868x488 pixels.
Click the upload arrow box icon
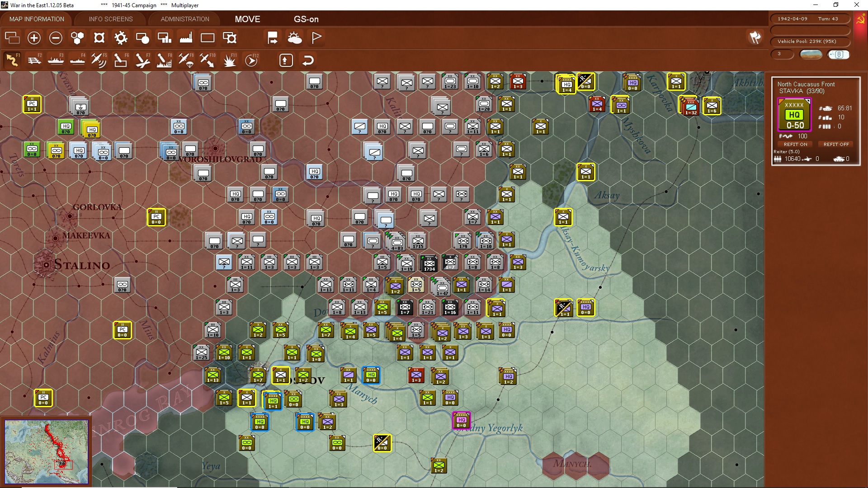(286, 60)
